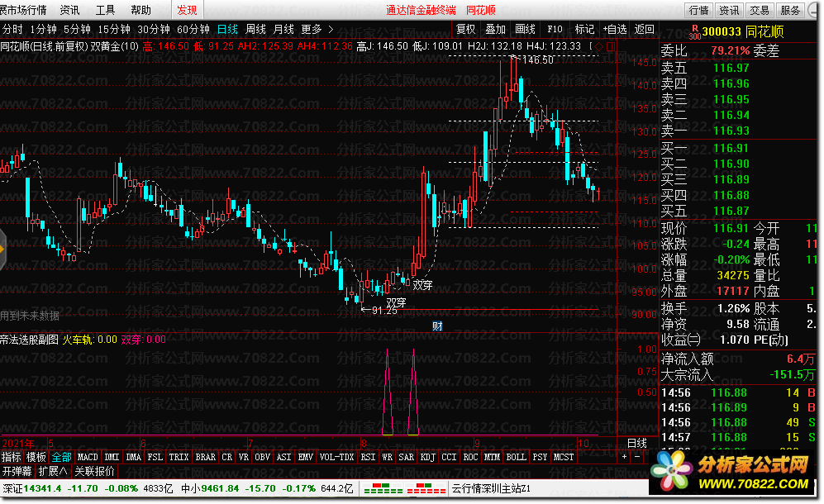This screenshot has width=824, height=504.
Task: Click the first red-green market status indicator
Action: pos(383,489)
